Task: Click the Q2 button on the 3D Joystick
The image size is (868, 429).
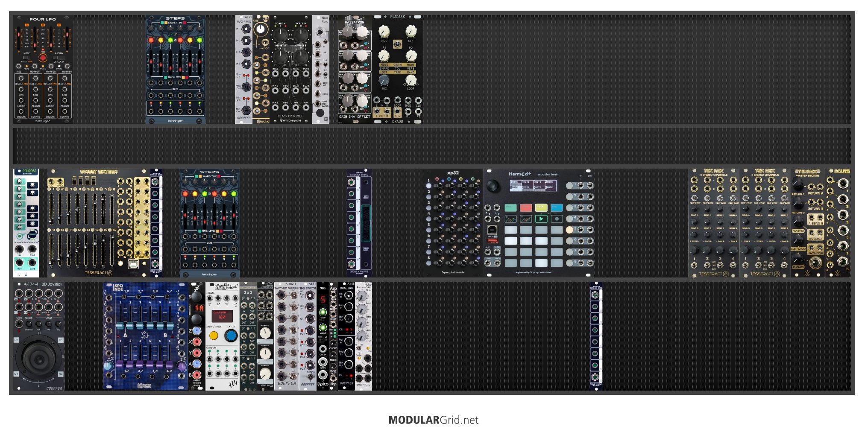Action: tap(17, 340)
